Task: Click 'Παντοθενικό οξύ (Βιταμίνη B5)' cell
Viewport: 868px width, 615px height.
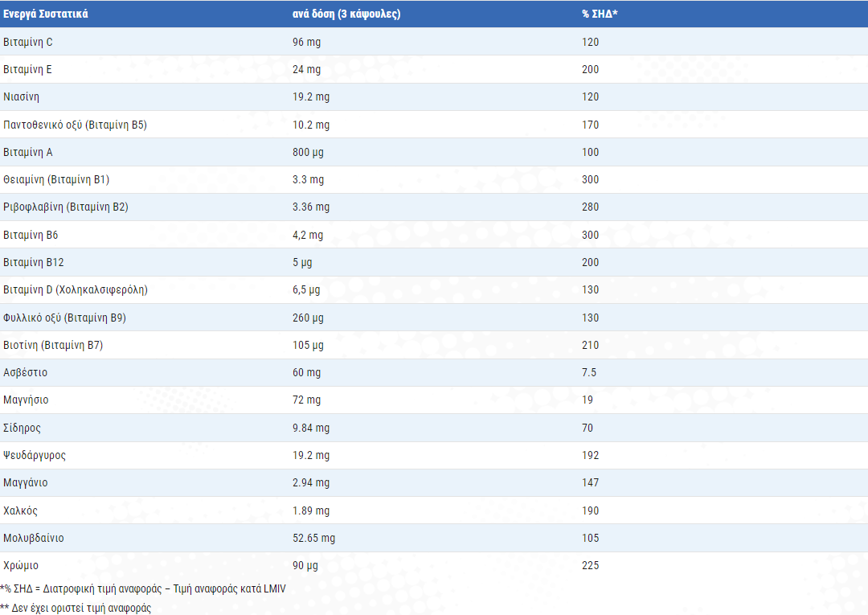Action: [76, 125]
